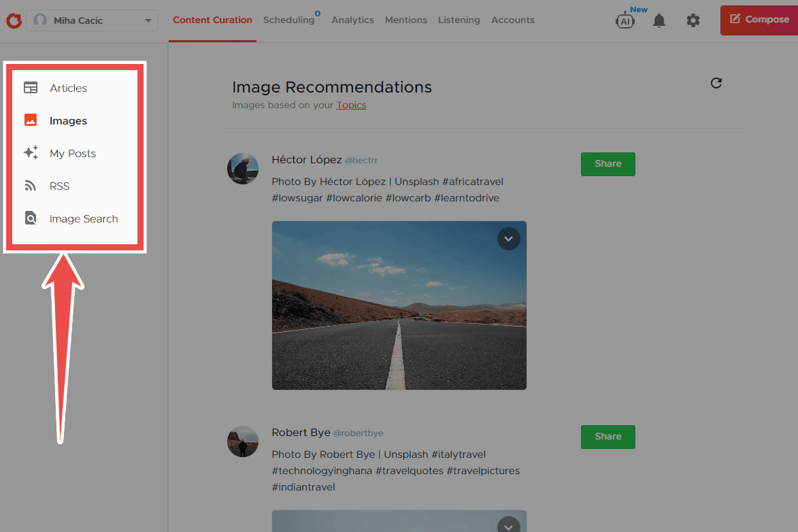The image size is (798, 532).
Task: Check notifications via the bell icon
Action: click(x=659, y=20)
